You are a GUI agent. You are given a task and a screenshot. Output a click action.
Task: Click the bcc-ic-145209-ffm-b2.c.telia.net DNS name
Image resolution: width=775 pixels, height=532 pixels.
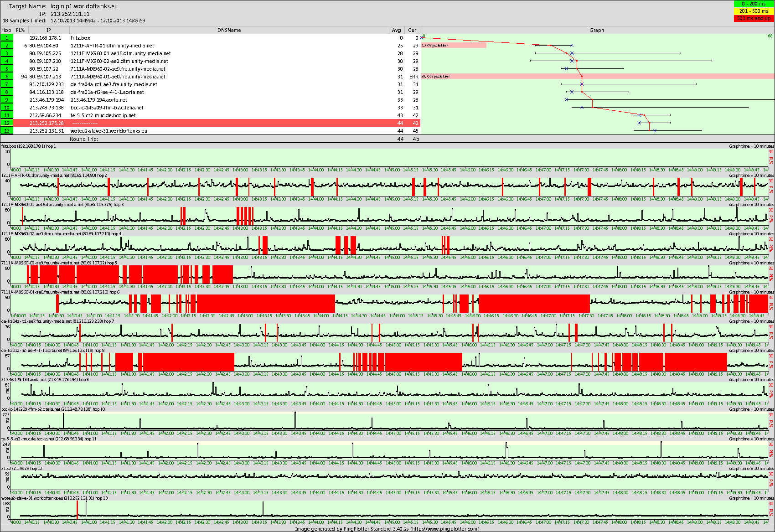(107, 108)
